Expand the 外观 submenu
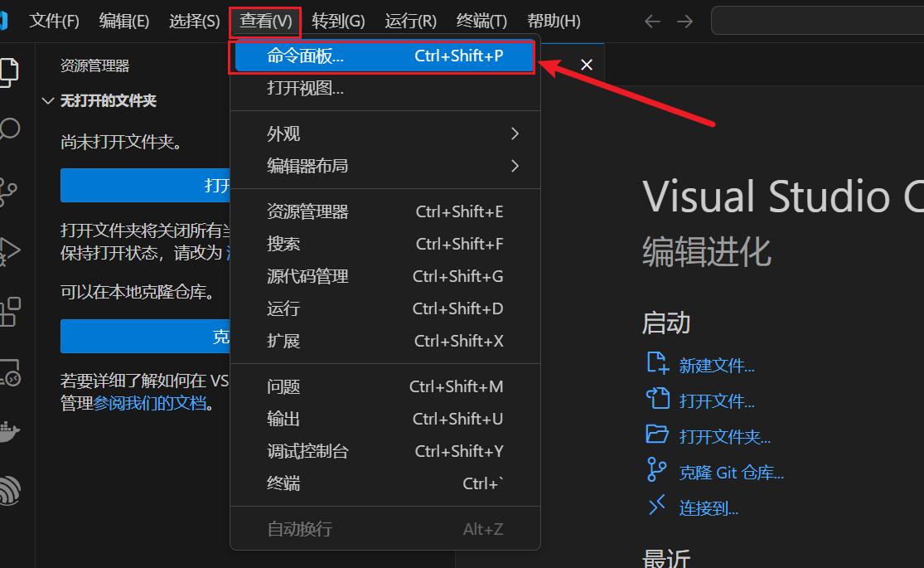 point(385,134)
